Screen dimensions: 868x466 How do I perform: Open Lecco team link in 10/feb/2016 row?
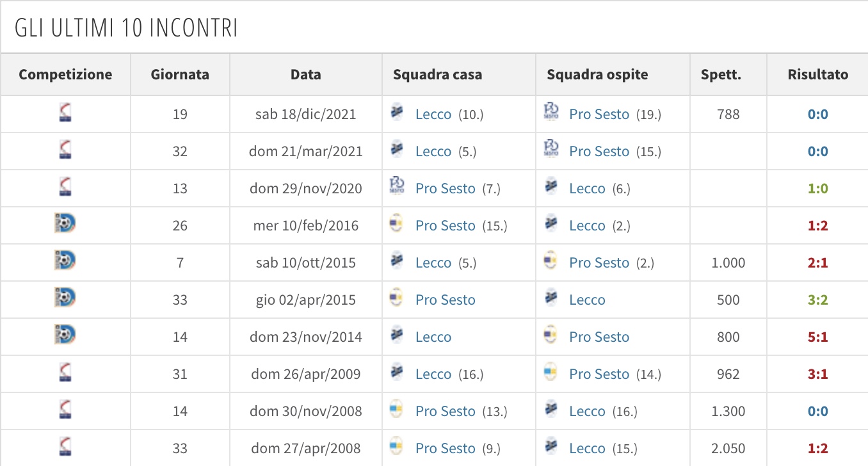point(587,226)
